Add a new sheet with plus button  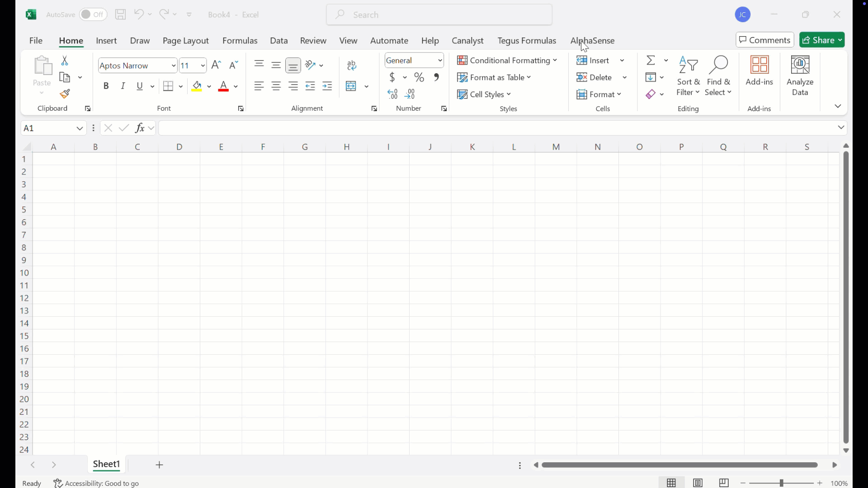click(x=160, y=465)
